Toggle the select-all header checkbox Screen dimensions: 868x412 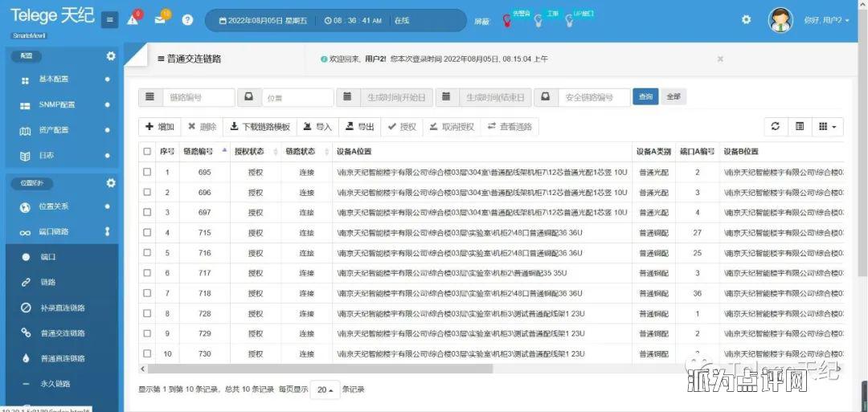tap(147, 152)
